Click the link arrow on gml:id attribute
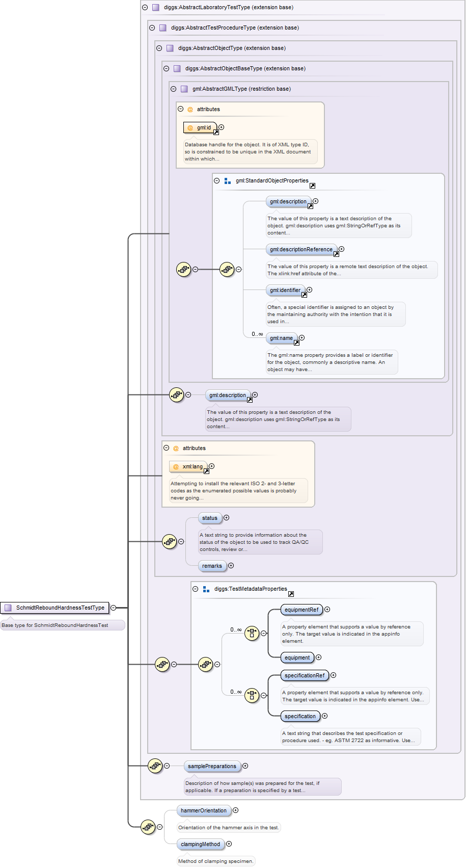 (216, 133)
